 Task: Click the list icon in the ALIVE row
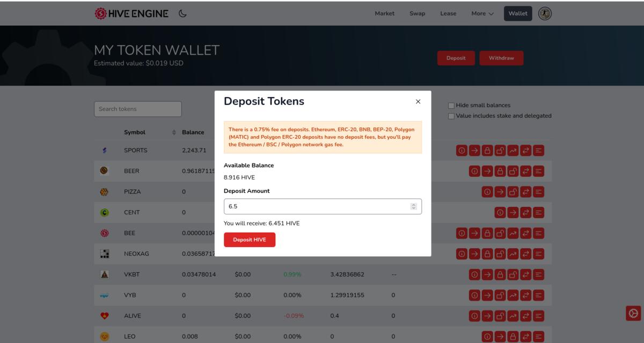539,316
